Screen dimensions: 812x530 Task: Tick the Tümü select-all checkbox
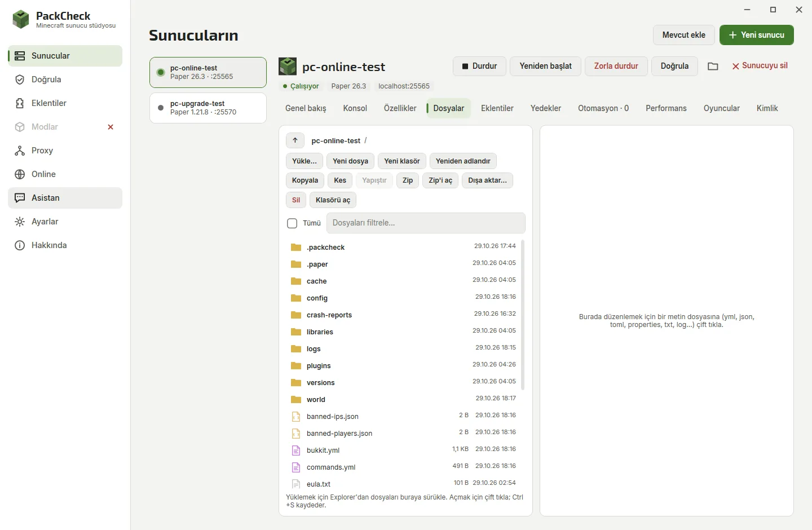coord(292,223)
